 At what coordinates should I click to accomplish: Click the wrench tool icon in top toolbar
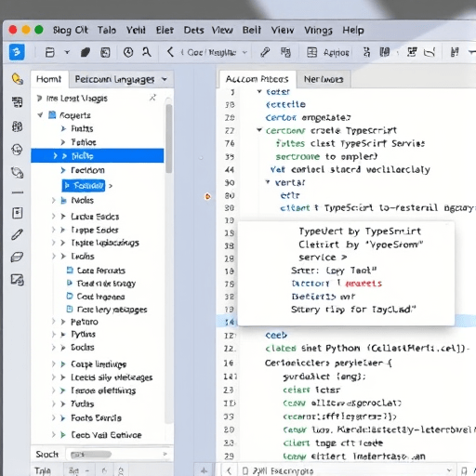(x=265, y=52)
